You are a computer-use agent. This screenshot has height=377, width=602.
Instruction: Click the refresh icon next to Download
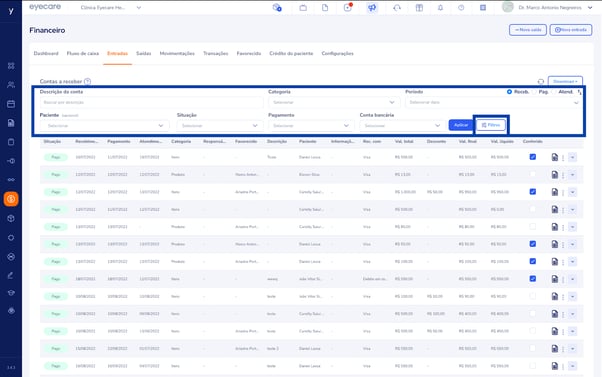click(x=541, y=81)
